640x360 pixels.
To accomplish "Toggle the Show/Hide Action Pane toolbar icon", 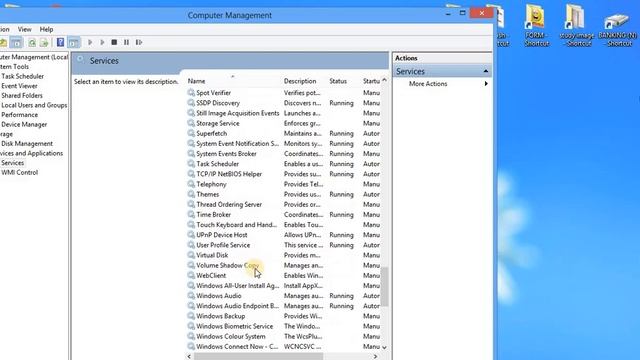I will [x=74, y=42].
